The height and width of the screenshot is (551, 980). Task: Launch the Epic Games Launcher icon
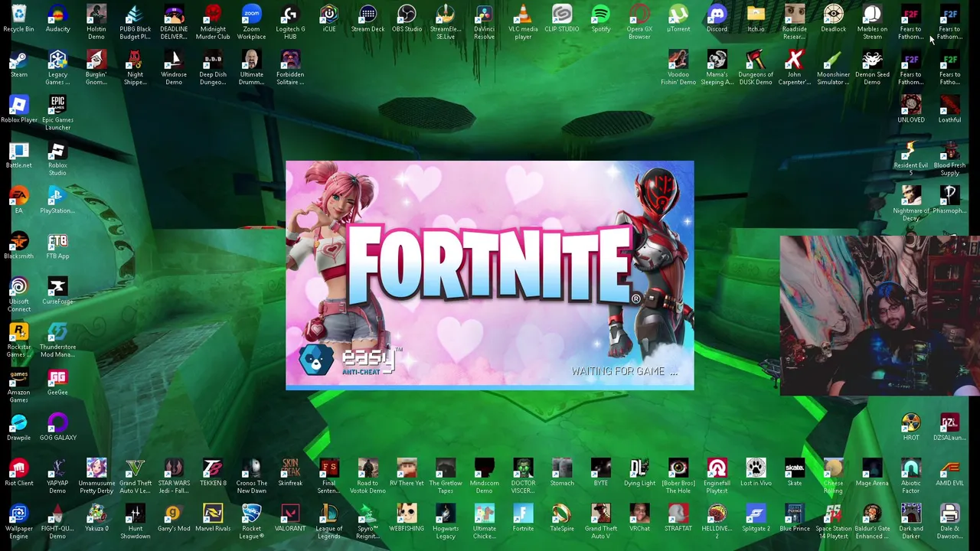tap(57, 112)
